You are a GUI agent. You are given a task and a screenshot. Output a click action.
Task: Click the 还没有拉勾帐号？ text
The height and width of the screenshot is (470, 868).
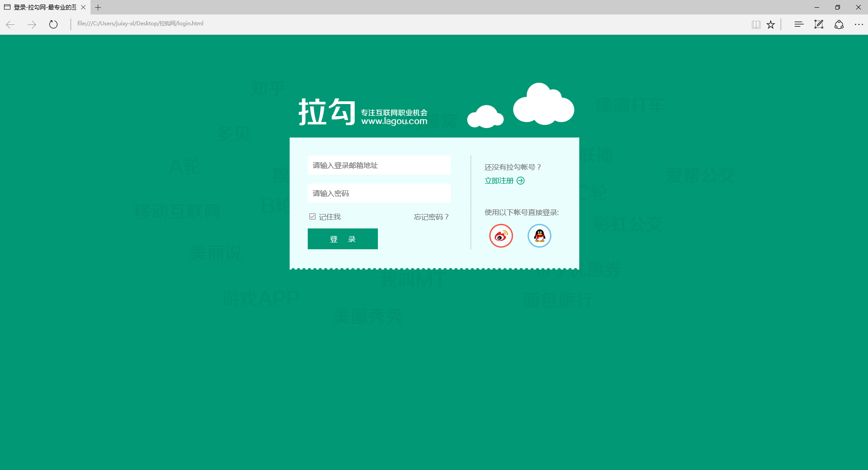click(x=513, y=167)
